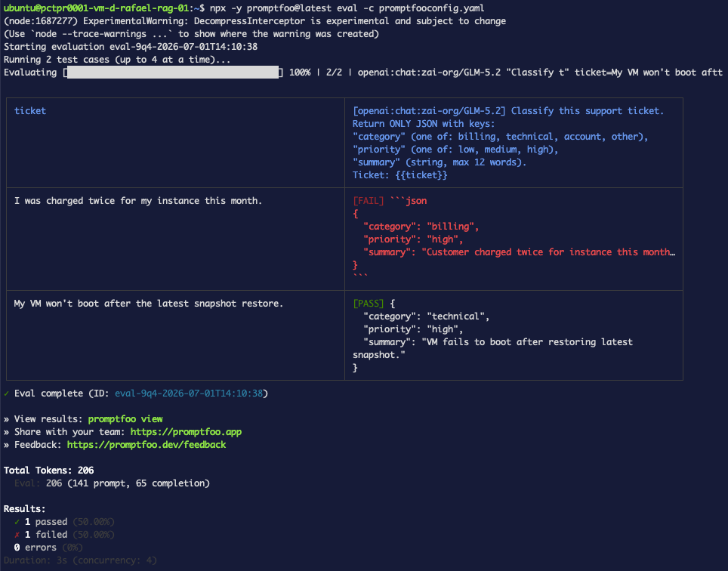The height and width of the screenshot is (571, 728).
Task: Click the [FAIL] status label
Action: click(x=369, y=201)
